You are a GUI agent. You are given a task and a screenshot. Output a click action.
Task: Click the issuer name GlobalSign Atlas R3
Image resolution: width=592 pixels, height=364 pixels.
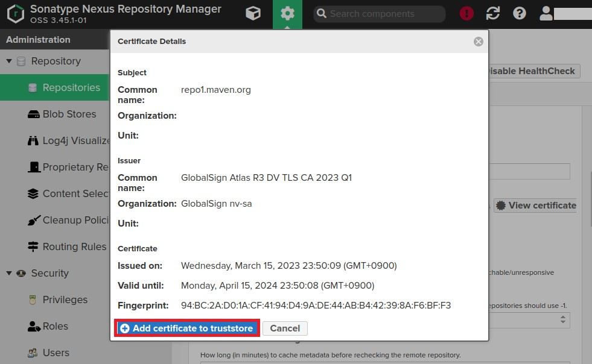point(267,178)
